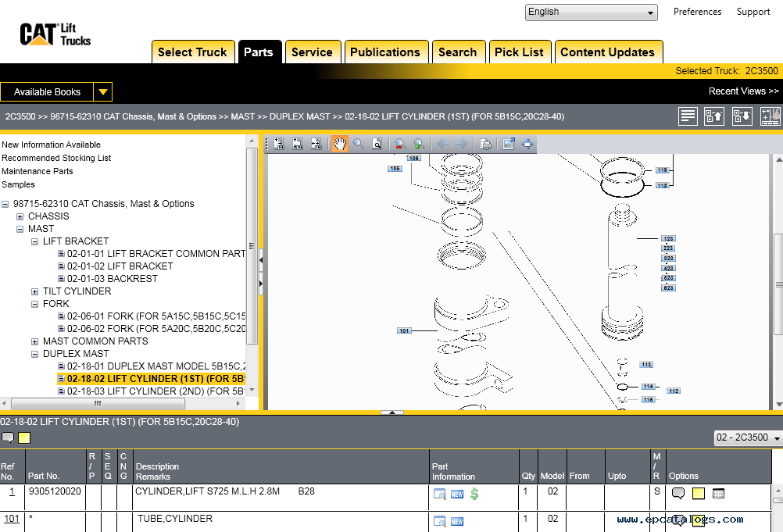Click the fit-to-window arrows icon

tap(528, 144)
